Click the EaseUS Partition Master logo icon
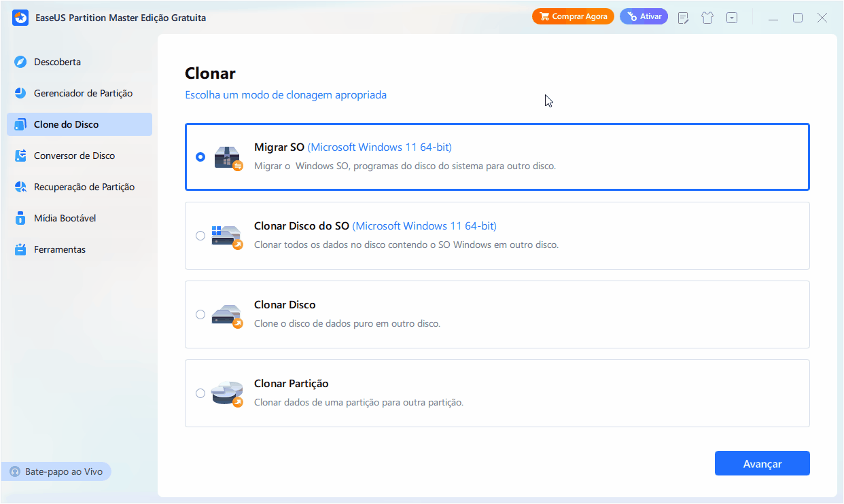 pyautogui.click(x=20, y=18)
